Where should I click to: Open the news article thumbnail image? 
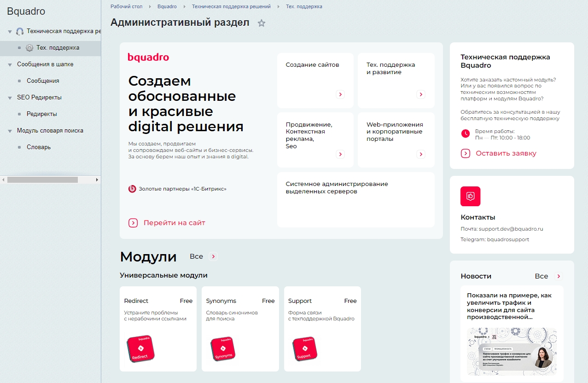point(512,352)
